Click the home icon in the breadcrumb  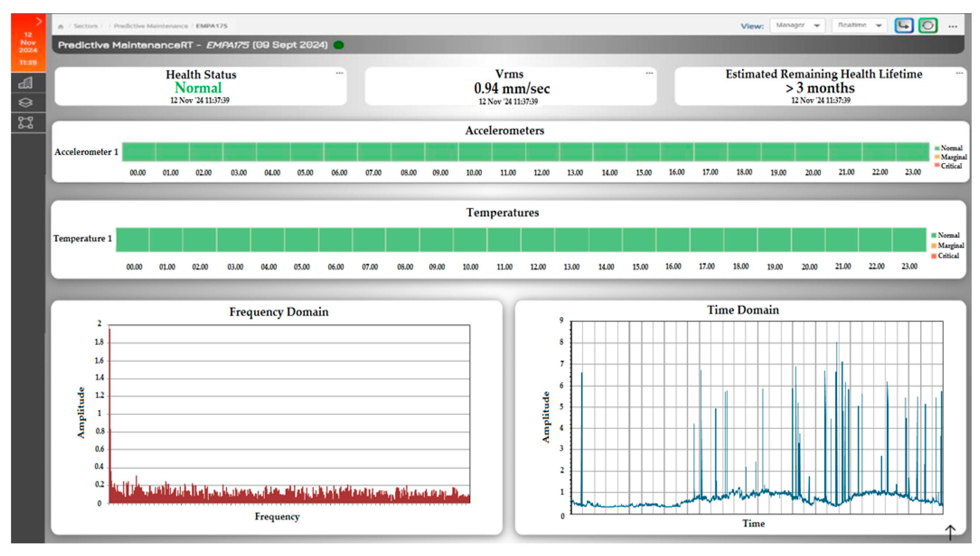point(60,26)
